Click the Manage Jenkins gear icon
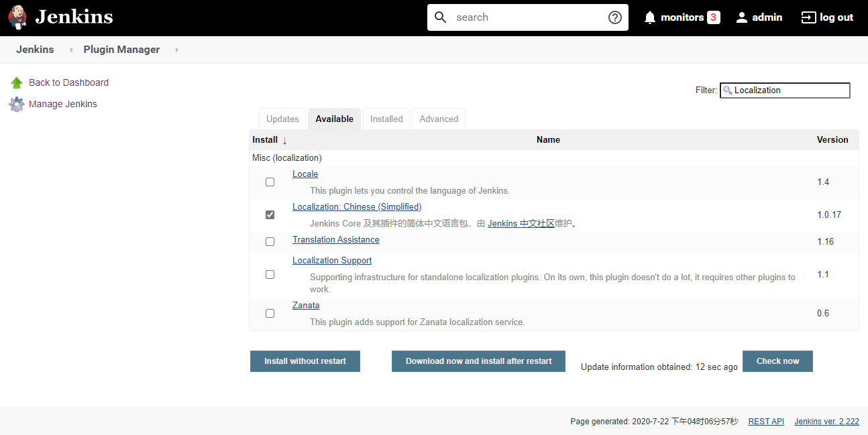 click(17, 104)
